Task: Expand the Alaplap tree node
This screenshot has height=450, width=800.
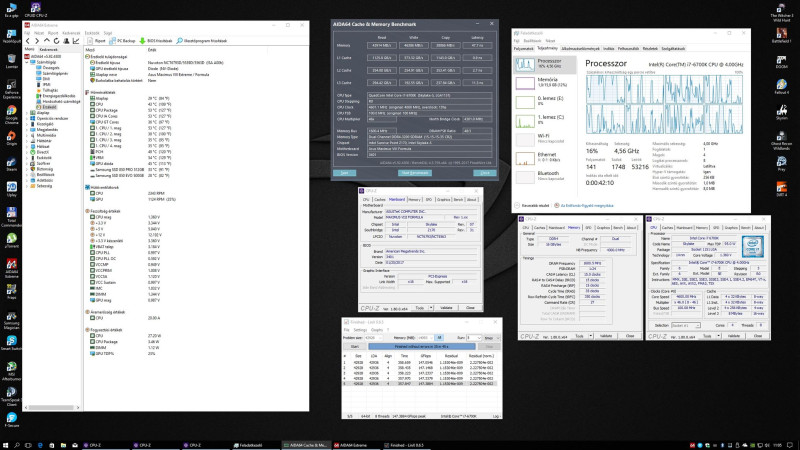Action: pos(27,113)
